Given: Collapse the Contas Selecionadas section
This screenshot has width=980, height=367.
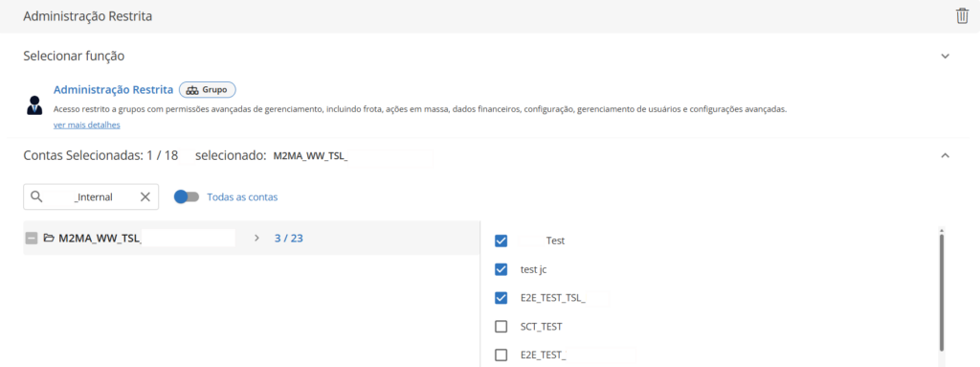Looking at the screenshot, I should tap(946, 155).
